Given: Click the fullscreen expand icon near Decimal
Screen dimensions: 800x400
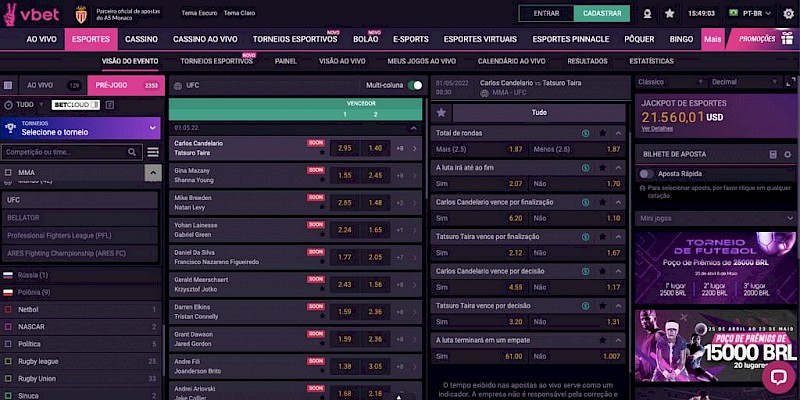Looking at the screenshot, I should [791, 82].
